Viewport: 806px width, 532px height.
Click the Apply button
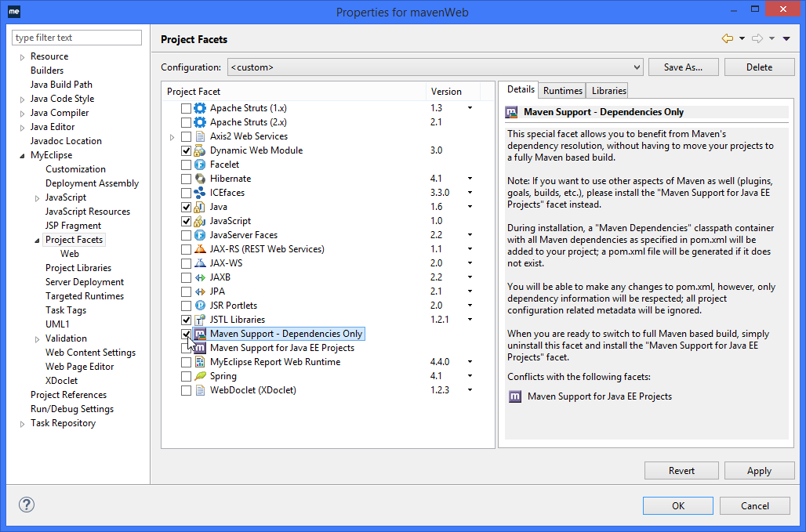coord(758,471)
